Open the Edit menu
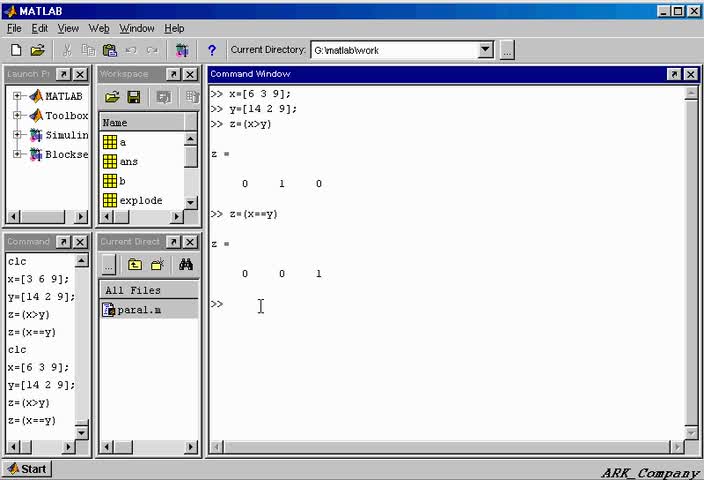 40,28
